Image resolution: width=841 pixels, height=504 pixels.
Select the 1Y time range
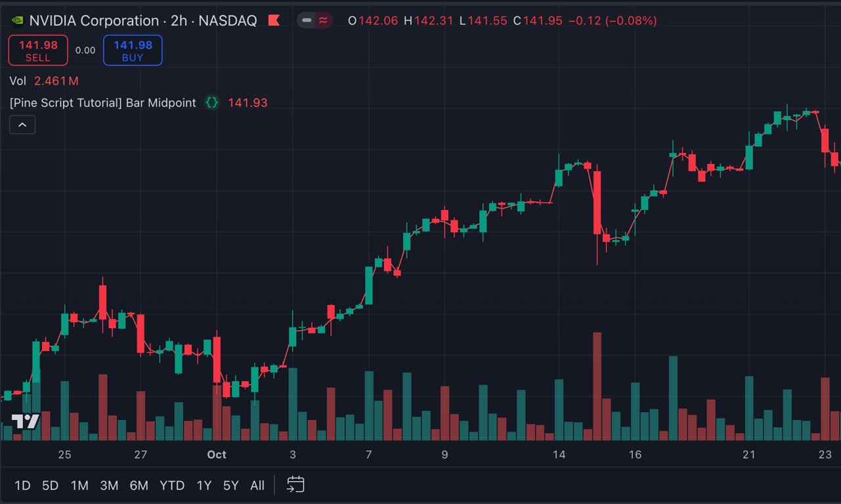(x=204, y=486)
